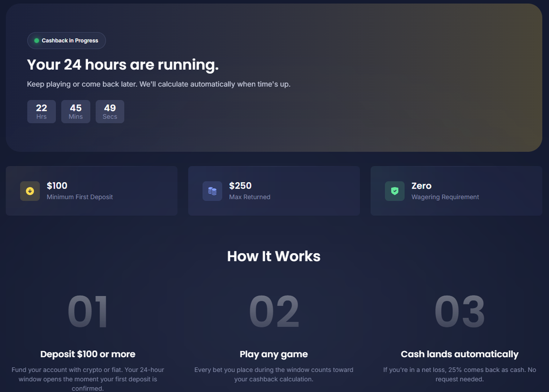The width and height of the screenshot is (549, 392).
Task: Click the large step number 02
Action: point(274,312)
